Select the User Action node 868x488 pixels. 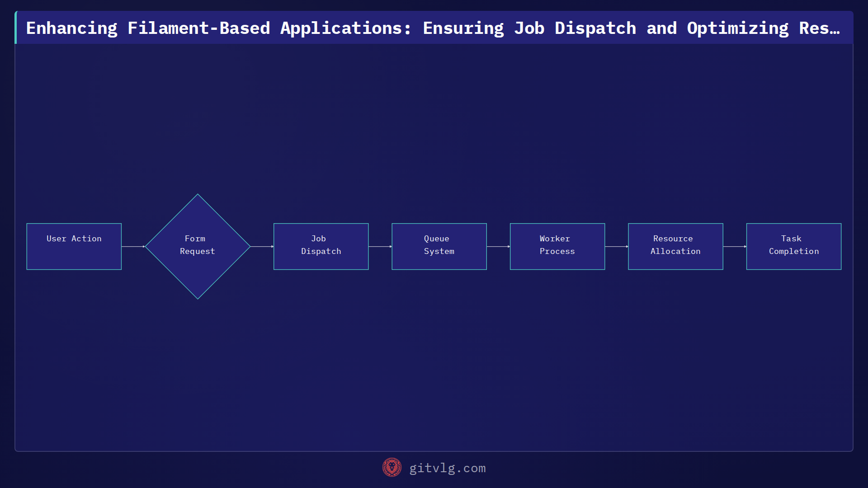coord(74,247)
